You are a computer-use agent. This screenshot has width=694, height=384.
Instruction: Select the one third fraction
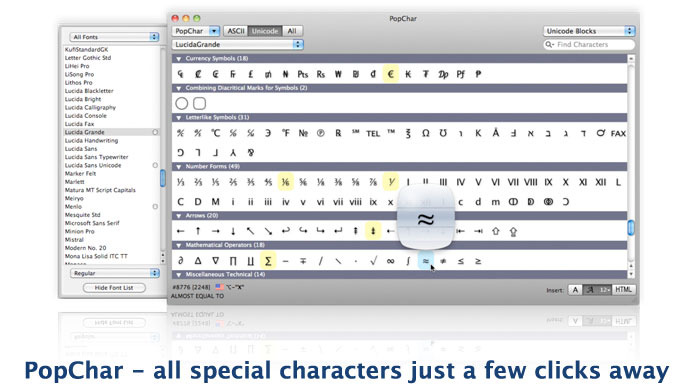coord(180,182)
